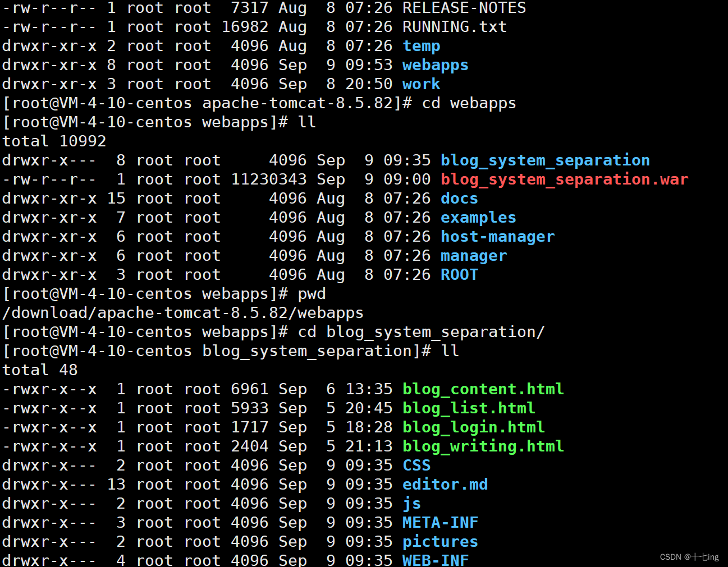Select the pictures directory name
The height and width of the screenshot is (567, 728).
[440, 542]
